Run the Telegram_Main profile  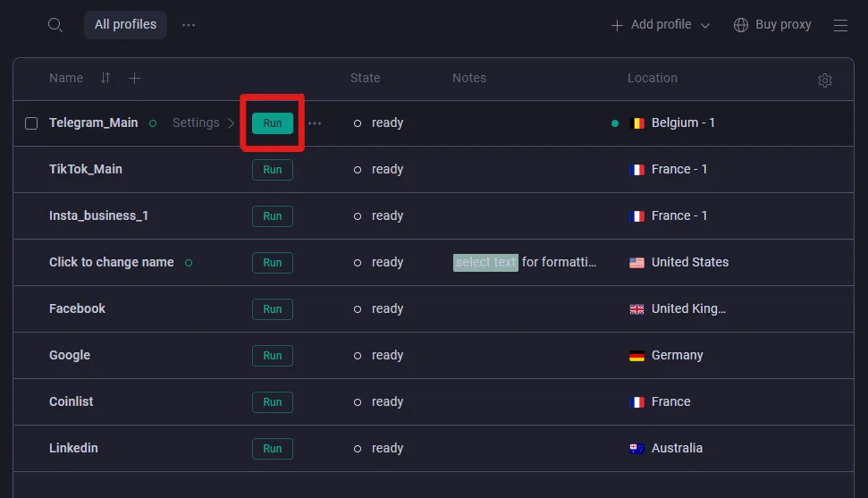click(x=273, y=123)
